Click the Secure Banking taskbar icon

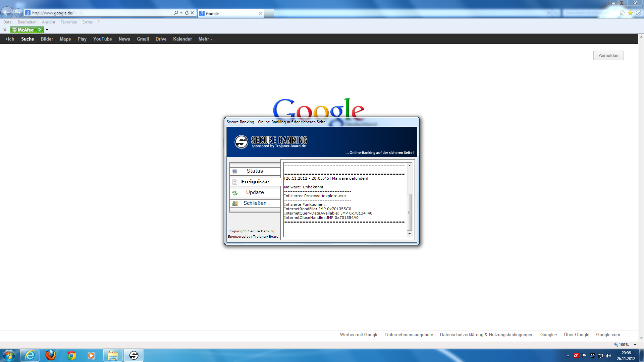click(134, 355)
